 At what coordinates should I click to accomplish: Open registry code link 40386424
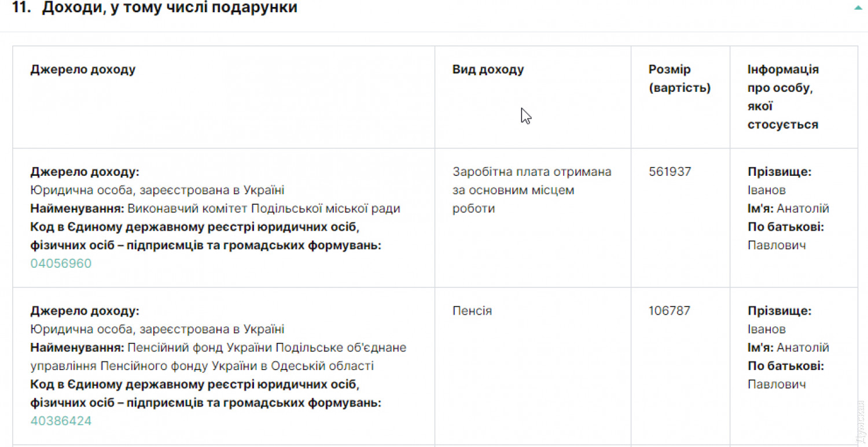(61, 421)
